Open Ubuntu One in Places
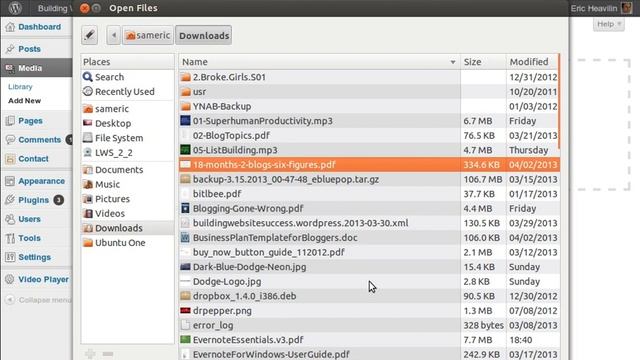The image size is (640, 360). point(127,242)
